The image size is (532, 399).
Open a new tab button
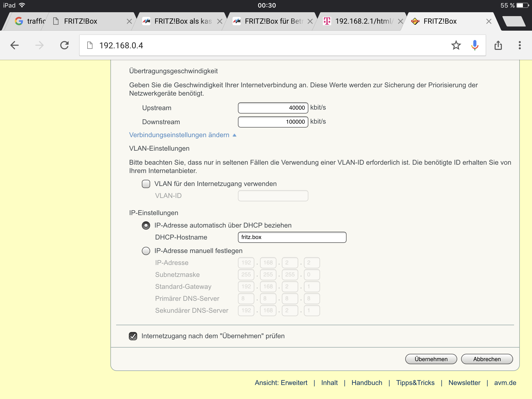coord(514,21)
